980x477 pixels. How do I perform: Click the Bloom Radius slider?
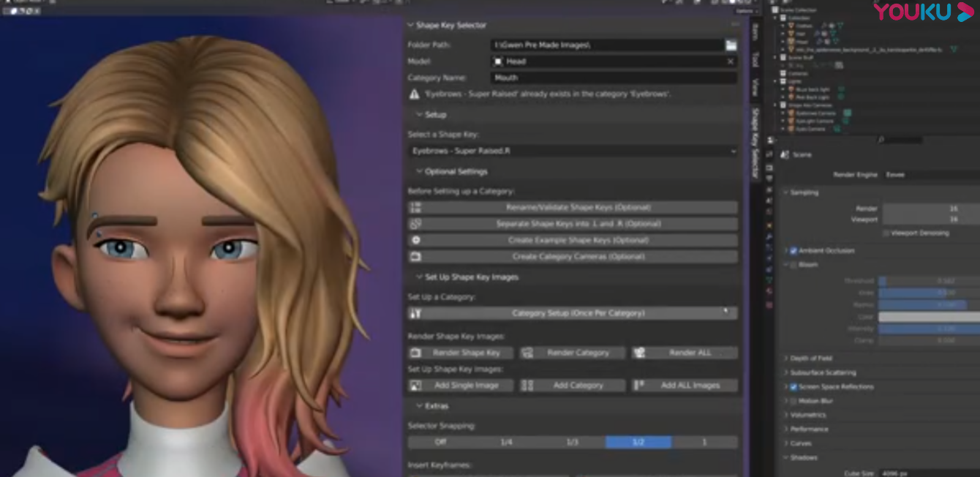point(929,305)
